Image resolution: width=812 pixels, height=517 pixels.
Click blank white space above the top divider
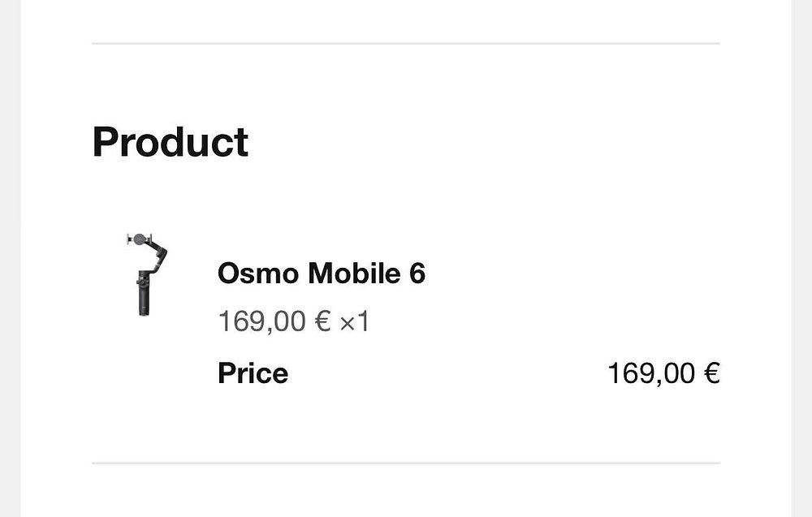point(406,19)
